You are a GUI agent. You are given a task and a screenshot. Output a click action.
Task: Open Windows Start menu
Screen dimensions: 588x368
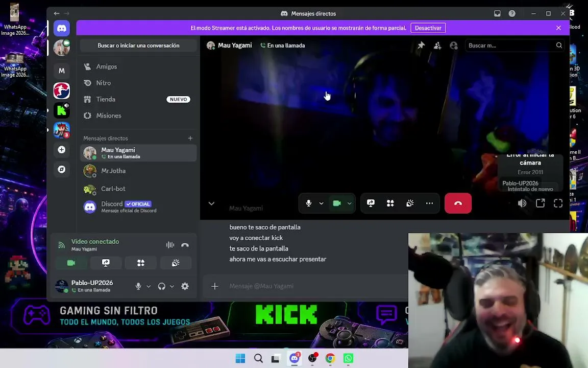pos(240,358)
